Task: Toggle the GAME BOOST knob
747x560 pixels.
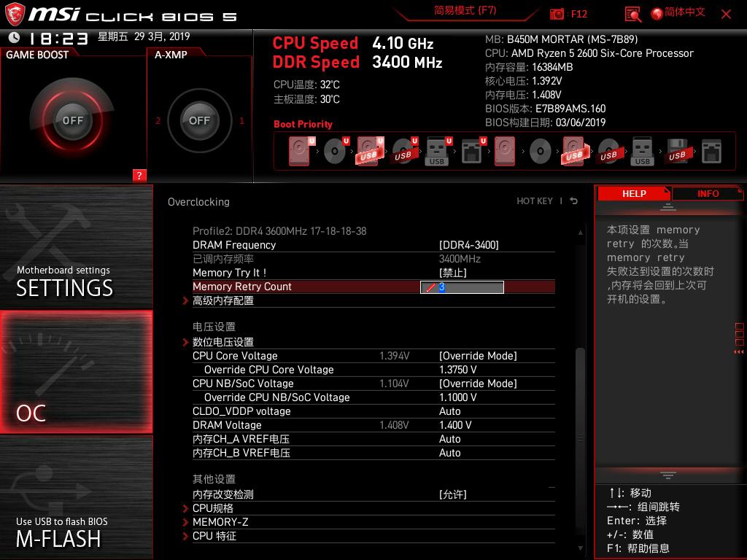Action: click(x=72, y=120)
